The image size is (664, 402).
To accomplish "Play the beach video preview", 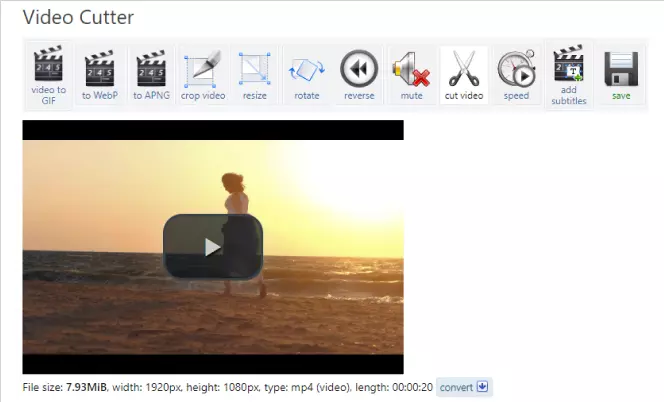I will (x=213, y=247).
